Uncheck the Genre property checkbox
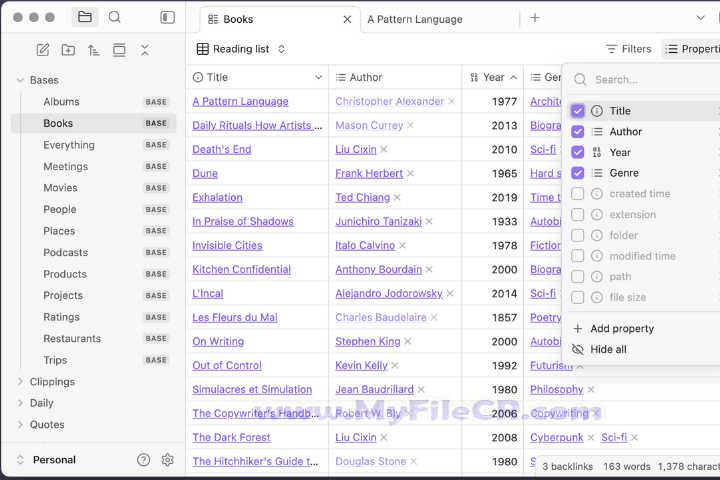The width and height of the screenshot is (720, 480). click(x=578, y=173)
